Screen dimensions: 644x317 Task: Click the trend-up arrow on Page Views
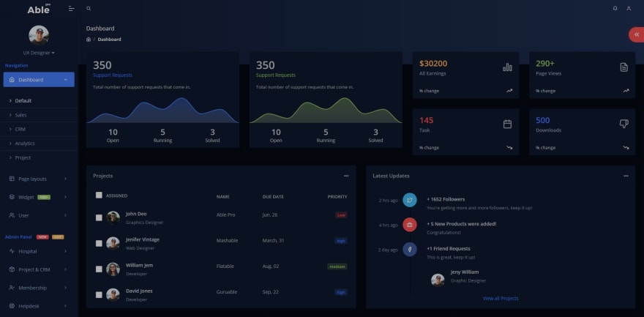(x=626, y=91)
